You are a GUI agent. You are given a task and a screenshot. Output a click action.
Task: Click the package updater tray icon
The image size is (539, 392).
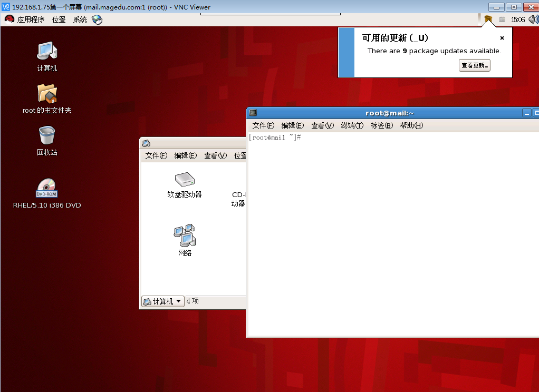pyautogui.click(x=488, y=19)
